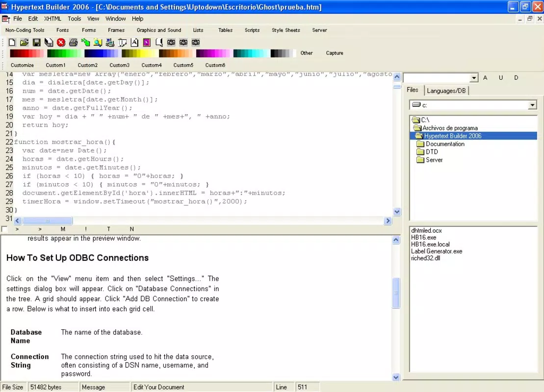Image resolution: width=544 pixels, height=392 pixels.
Task: Open the combo box above the Files tab
Action: pos(474,78)
